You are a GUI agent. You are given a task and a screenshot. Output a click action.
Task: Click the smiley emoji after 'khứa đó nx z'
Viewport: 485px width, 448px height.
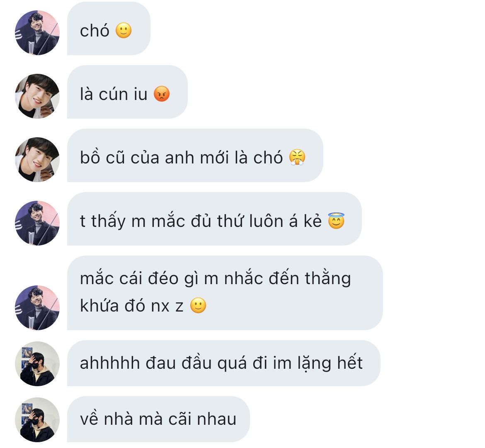[x=198, y=306]
